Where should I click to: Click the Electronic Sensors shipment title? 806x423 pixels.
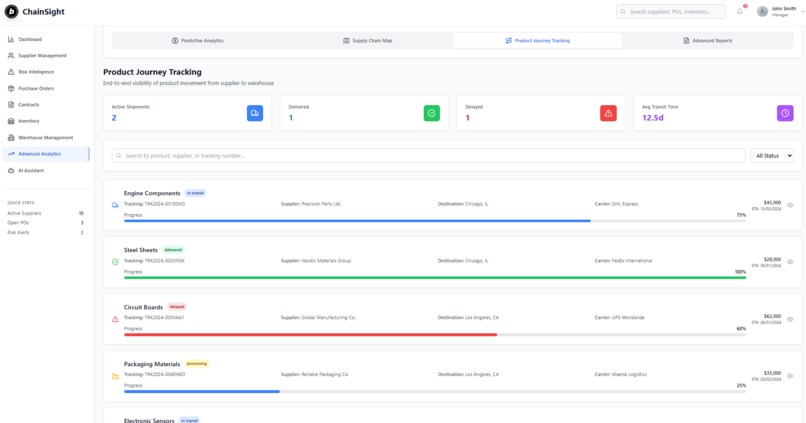(x=149, y=420)
